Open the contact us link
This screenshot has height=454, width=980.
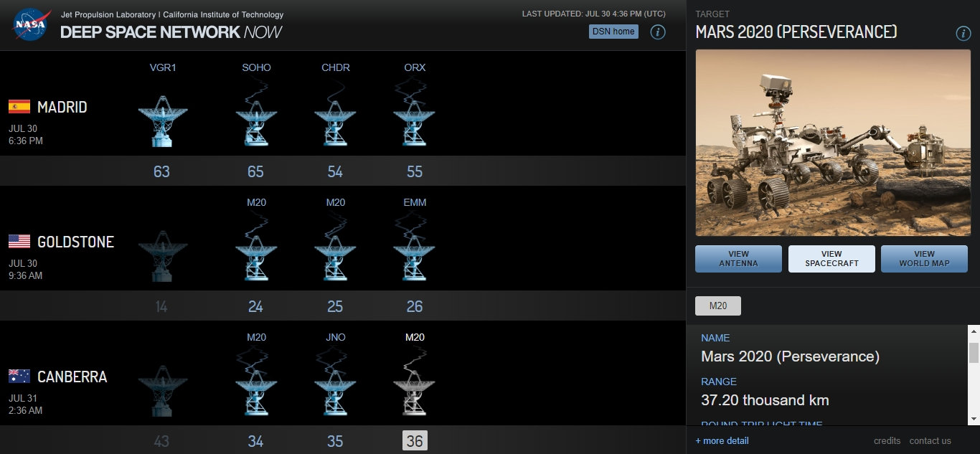(930, 440)
